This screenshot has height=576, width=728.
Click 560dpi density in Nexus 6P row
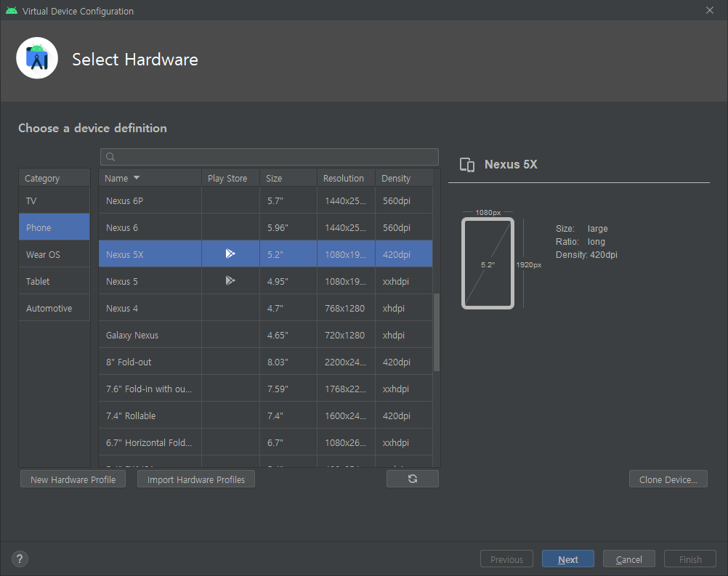(404, 200)
